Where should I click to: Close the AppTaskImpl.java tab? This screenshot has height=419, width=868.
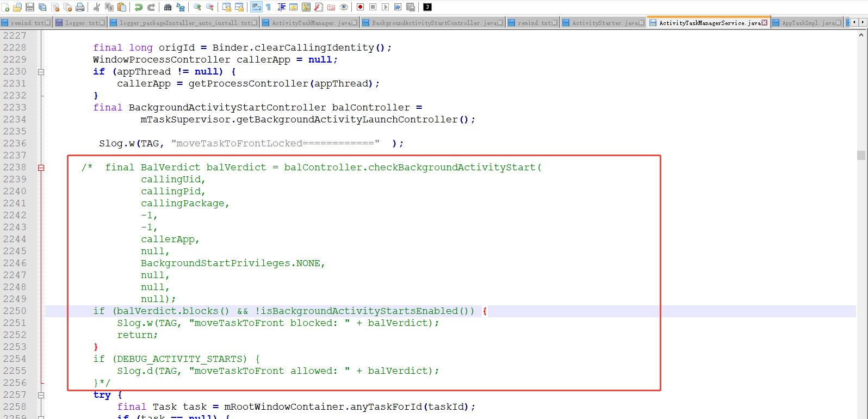(x=839, y=23)
